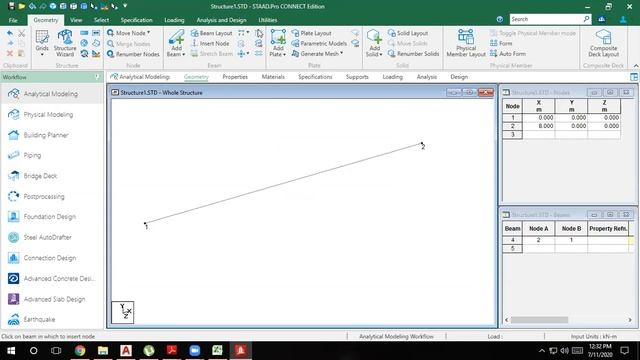This screenshot has width=640, height=360.
Task: Open the Utilities ribbon tab
Action: click(x=268, y=20)
